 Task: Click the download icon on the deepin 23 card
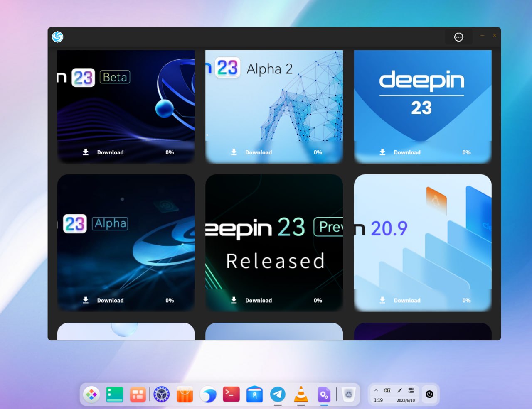point(382,152)
